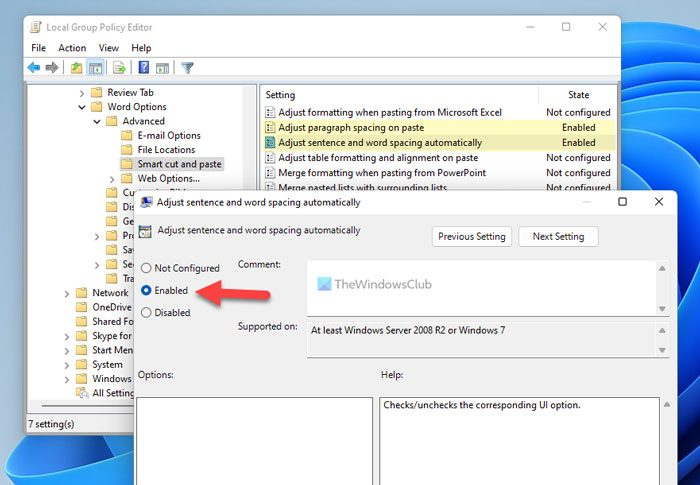Click the Filter funnel toolbar icon

point(187,68)
